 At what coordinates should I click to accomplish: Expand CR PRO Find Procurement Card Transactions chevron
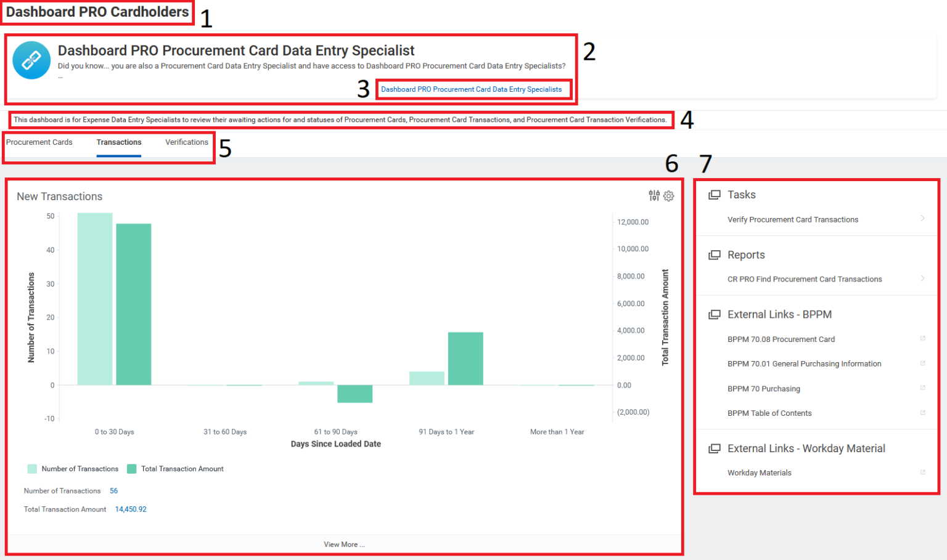[922, 278]
